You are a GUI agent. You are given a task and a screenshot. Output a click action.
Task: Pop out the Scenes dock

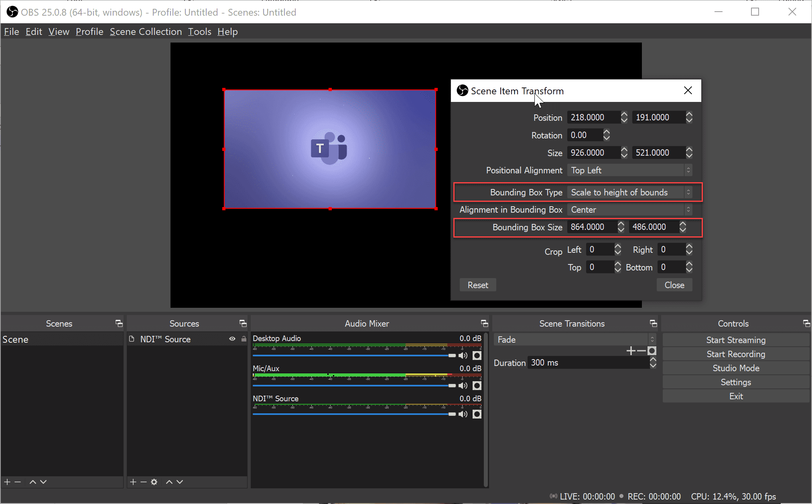click(x=119, y=323)
